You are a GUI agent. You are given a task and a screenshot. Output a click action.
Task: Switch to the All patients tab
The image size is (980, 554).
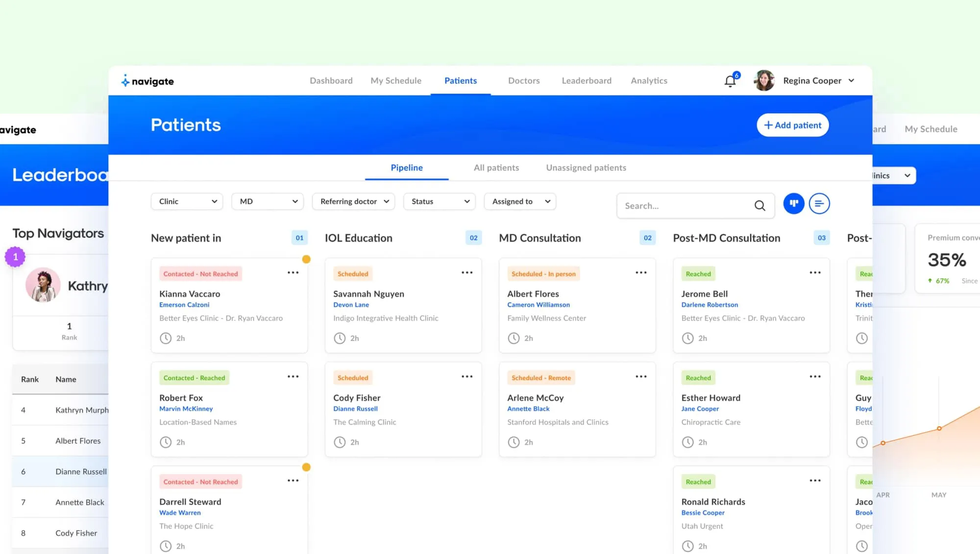[496, 168]
